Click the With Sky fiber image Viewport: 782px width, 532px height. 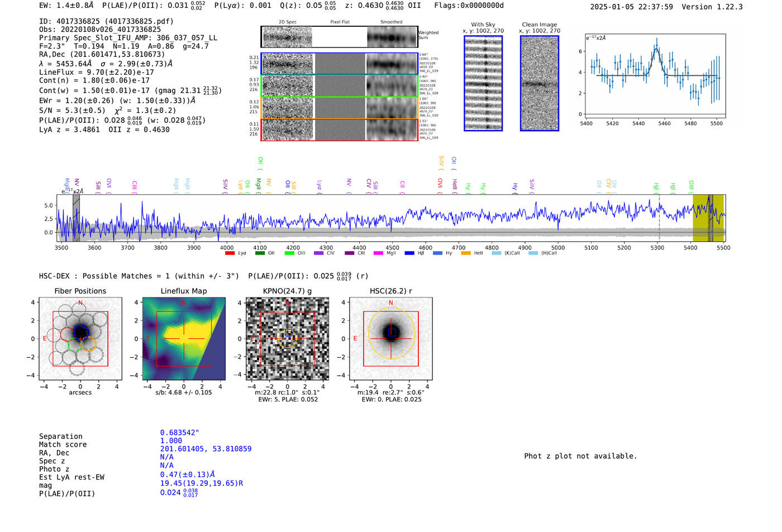pos(483,83)
